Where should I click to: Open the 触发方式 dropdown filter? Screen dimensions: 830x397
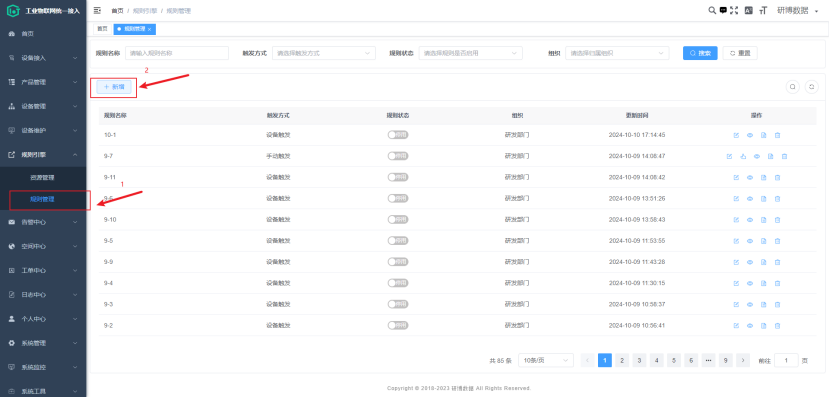pos(324,53)
